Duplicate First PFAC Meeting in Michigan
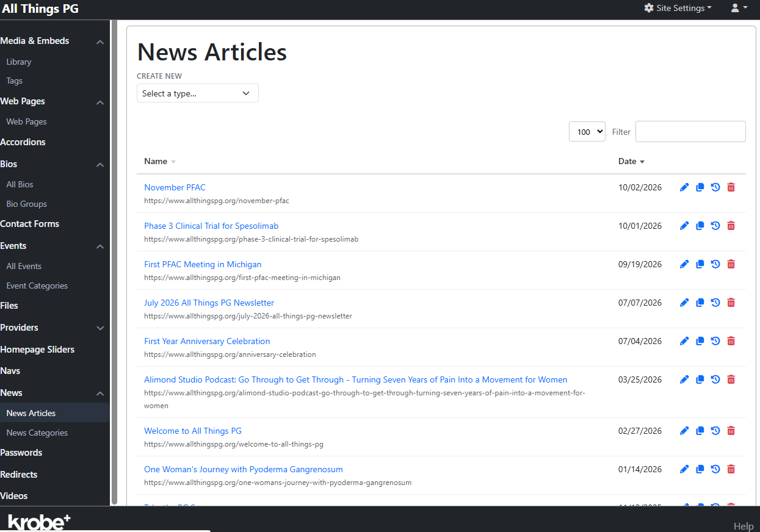This screenshot has width=760, height=532. (x=700, y=264)
